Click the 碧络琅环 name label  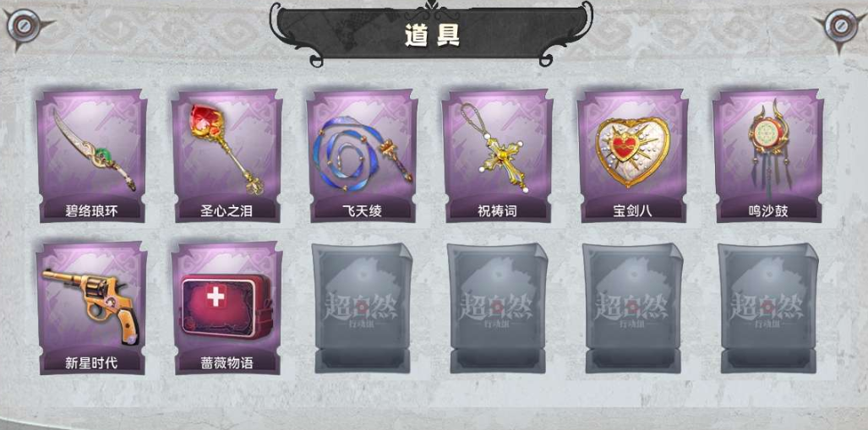tap(91, 211)
